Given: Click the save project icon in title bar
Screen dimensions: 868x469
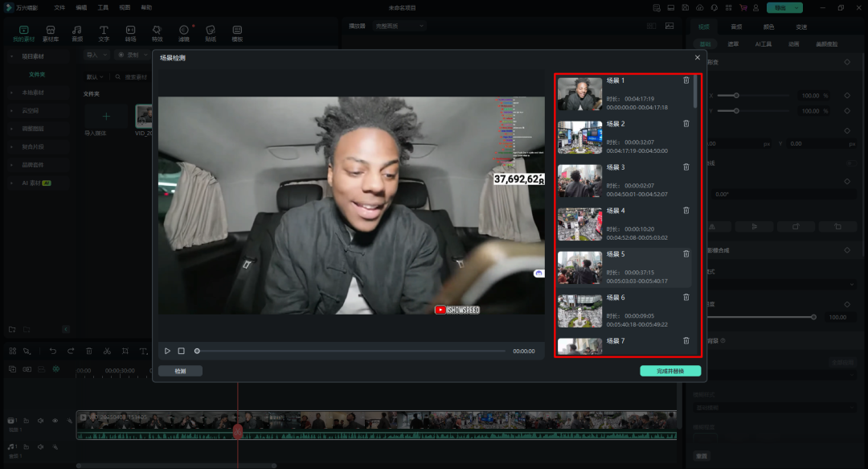Looking at the screenshot, I should tap(686, 8).
